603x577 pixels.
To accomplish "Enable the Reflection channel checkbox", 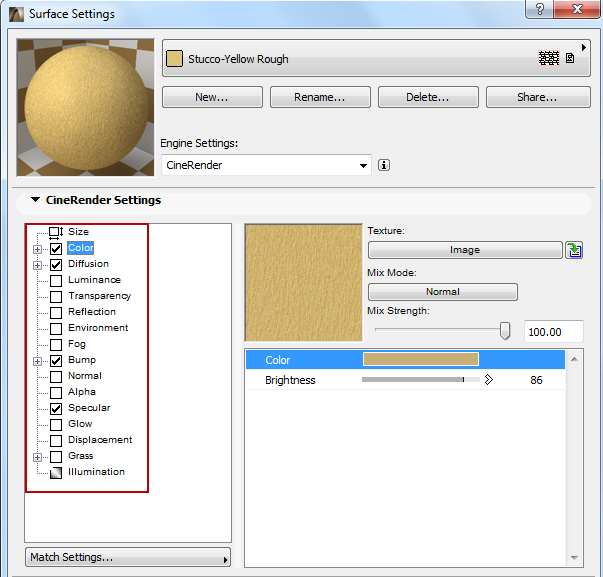I will tap(56, 313).
